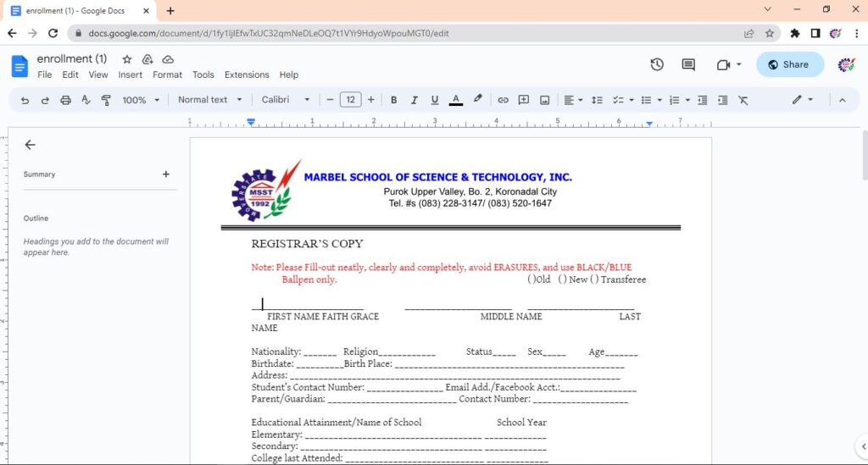868x465 pixels.
Task: Open the Extensions menu
Action: (247, 75)
